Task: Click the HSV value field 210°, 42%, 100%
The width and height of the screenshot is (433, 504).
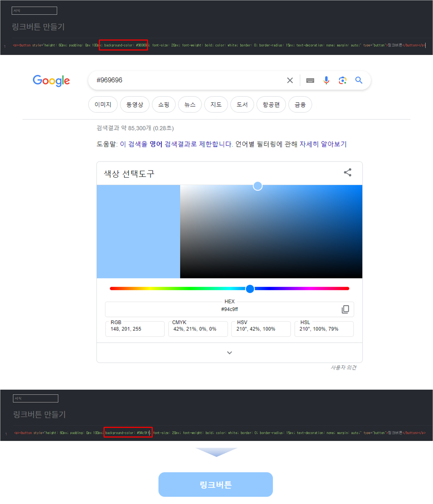Action: tap(261, 329)
